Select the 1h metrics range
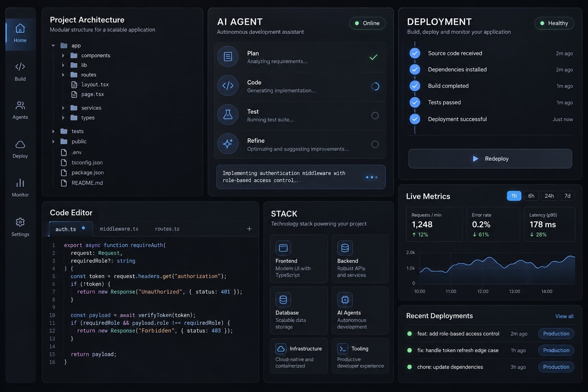Screen dimensions: 588x392 tap(514, 196)
